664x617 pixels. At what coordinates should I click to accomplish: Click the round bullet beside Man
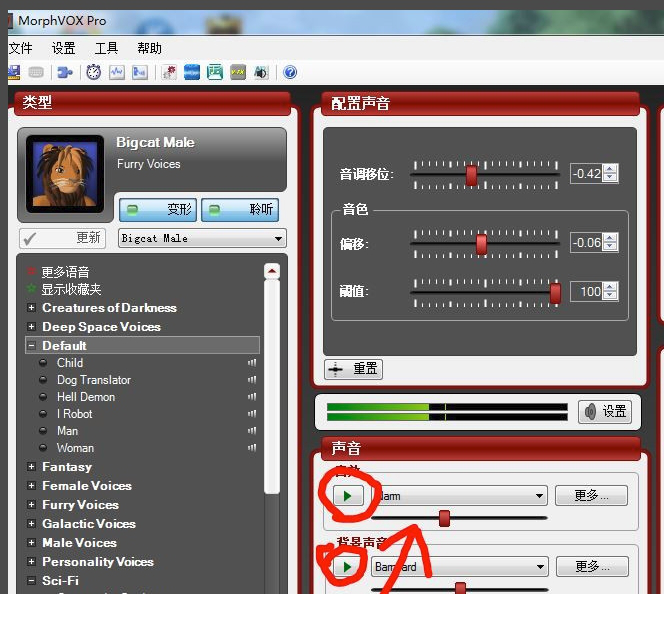[x=43, y=431]
